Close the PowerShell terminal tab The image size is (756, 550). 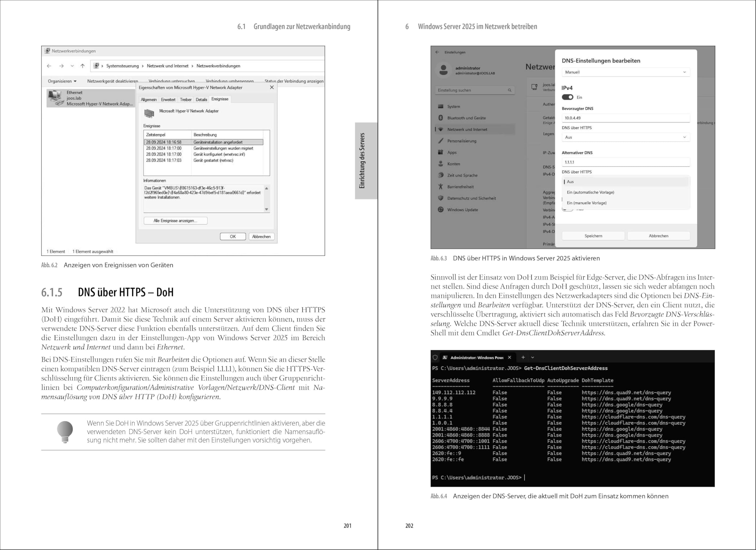(509, 357)
